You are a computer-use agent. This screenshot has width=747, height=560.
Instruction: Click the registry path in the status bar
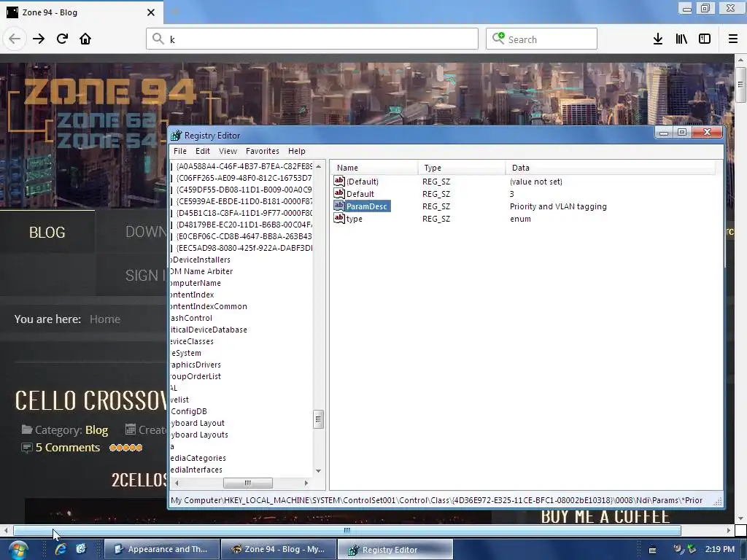[436, 500]
